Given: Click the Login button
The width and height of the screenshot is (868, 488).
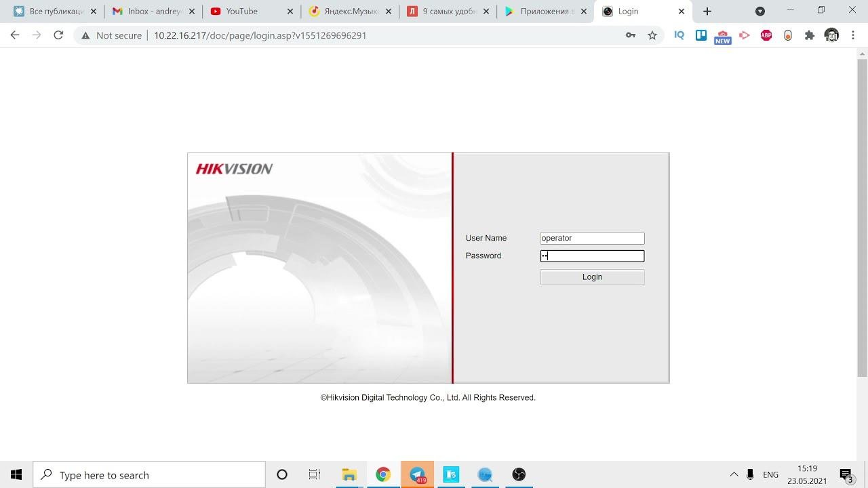Looking at the screenshot, I should [592, 277].
